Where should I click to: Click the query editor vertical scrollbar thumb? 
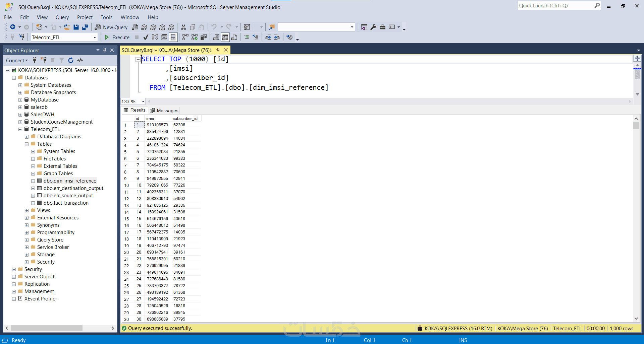coord(637,74)
